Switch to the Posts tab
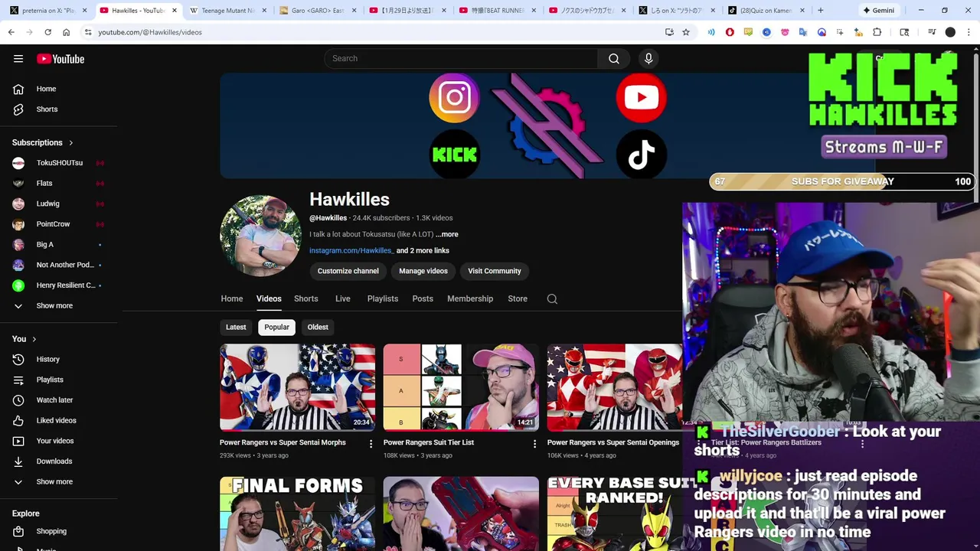Viewport: 980px width, 551px height. point(423,298)
